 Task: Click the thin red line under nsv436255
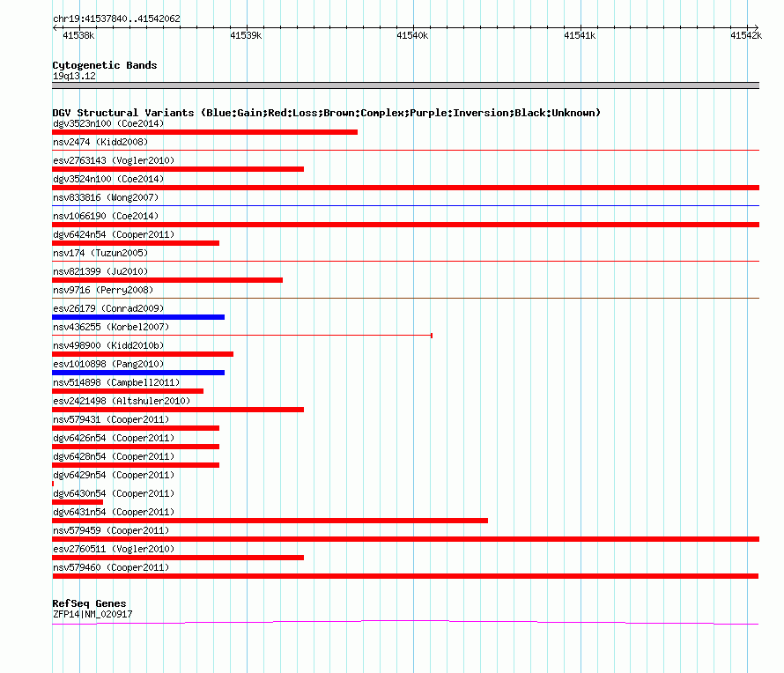[x=242, y=336]
